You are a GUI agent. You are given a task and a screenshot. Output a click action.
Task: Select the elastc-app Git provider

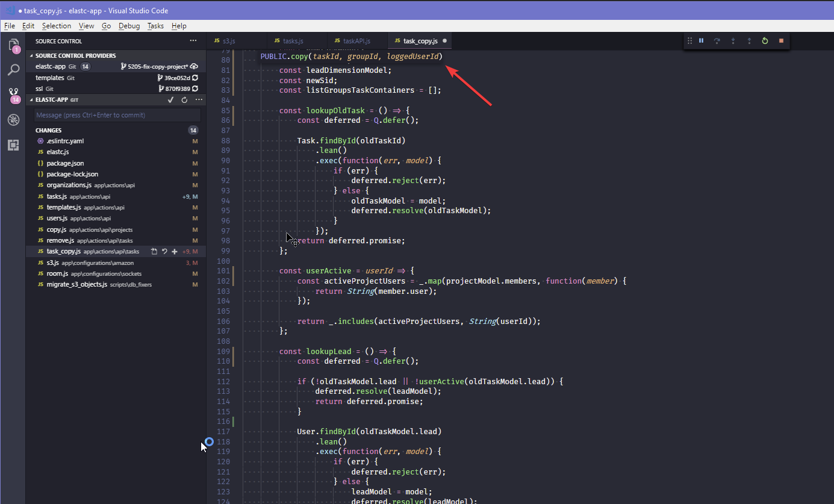tap(116, 67)
